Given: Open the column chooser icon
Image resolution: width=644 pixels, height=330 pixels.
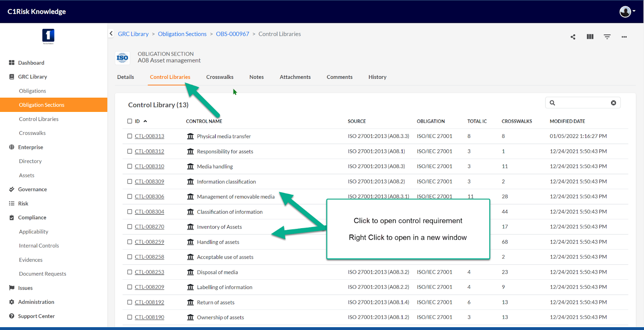Looking at the screenshot, I should tap(590, 37).
